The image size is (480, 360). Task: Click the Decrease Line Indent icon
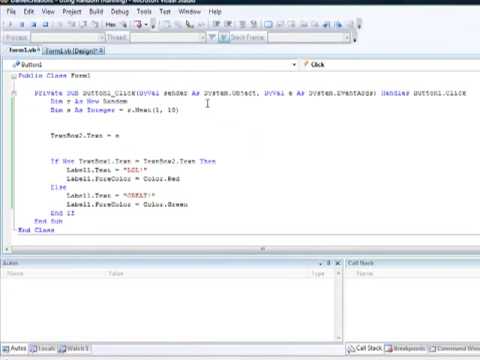click(216, 24)
